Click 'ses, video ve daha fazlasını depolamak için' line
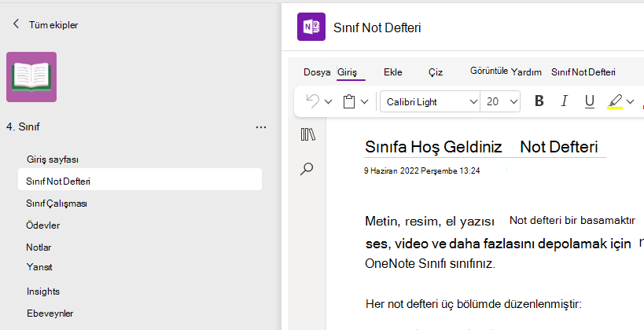 tap(498, 244)
